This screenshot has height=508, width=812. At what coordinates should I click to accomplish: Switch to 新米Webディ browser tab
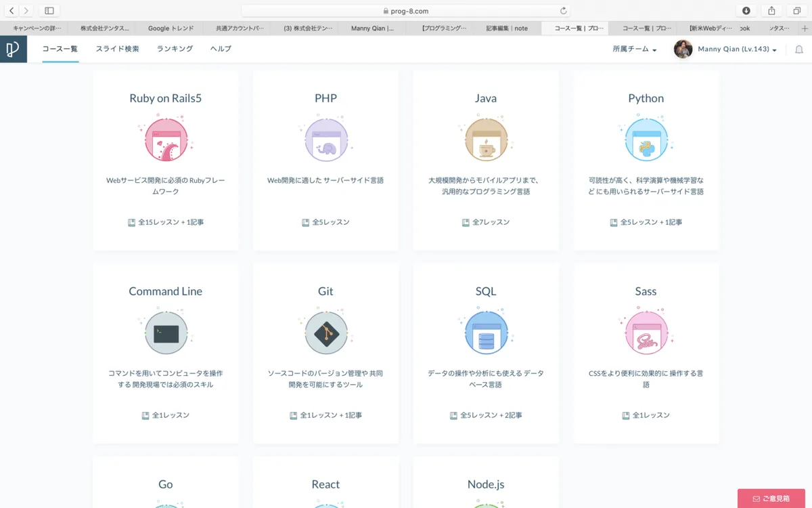(710, 28)
